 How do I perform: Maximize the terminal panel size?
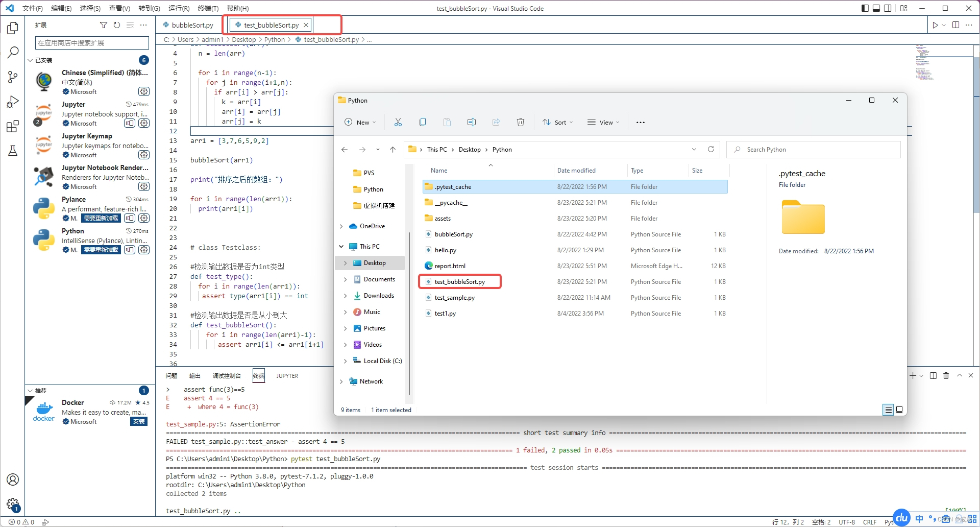click(959, 375)
